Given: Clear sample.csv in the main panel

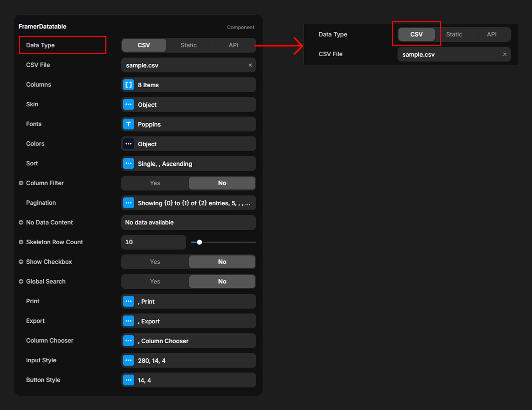Looking at the screenshot, I should click(250, 65).
